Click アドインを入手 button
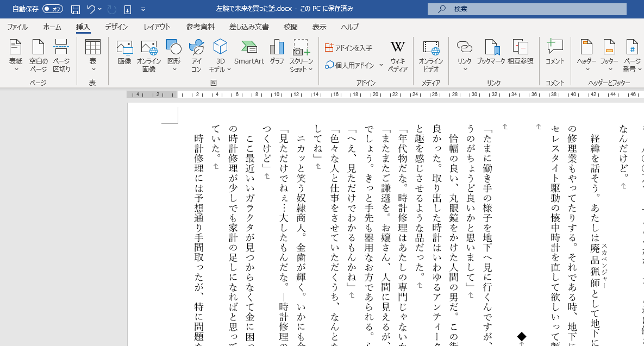 point(348,48)
